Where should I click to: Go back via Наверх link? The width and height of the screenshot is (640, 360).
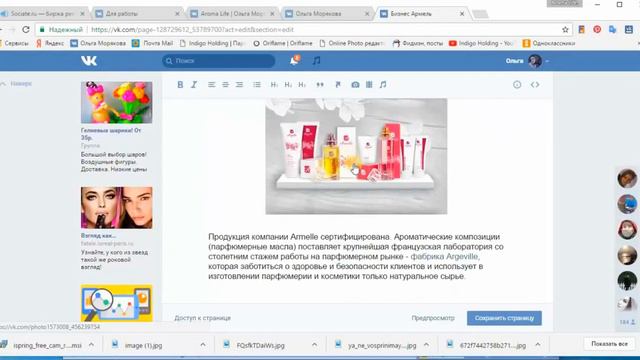point(17,83)
